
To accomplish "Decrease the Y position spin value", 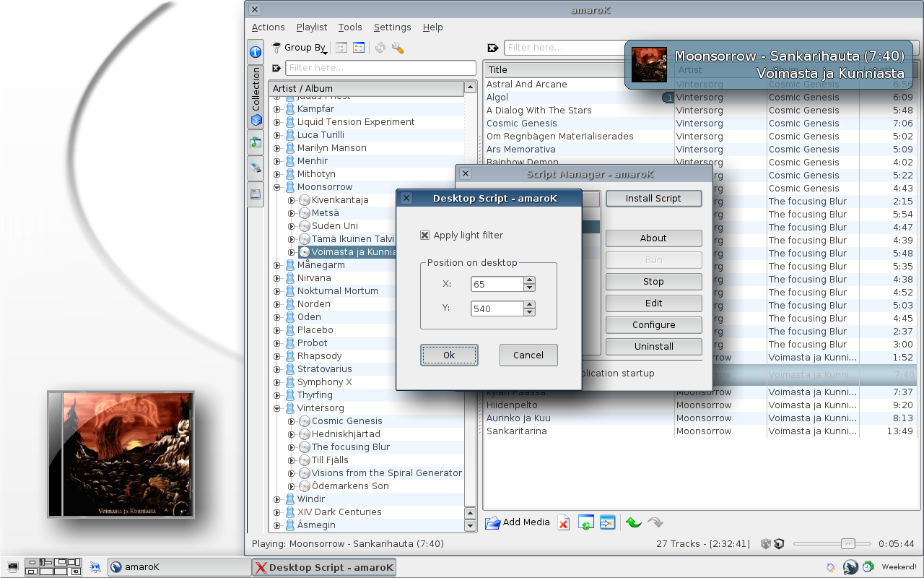I will (530, 312).
